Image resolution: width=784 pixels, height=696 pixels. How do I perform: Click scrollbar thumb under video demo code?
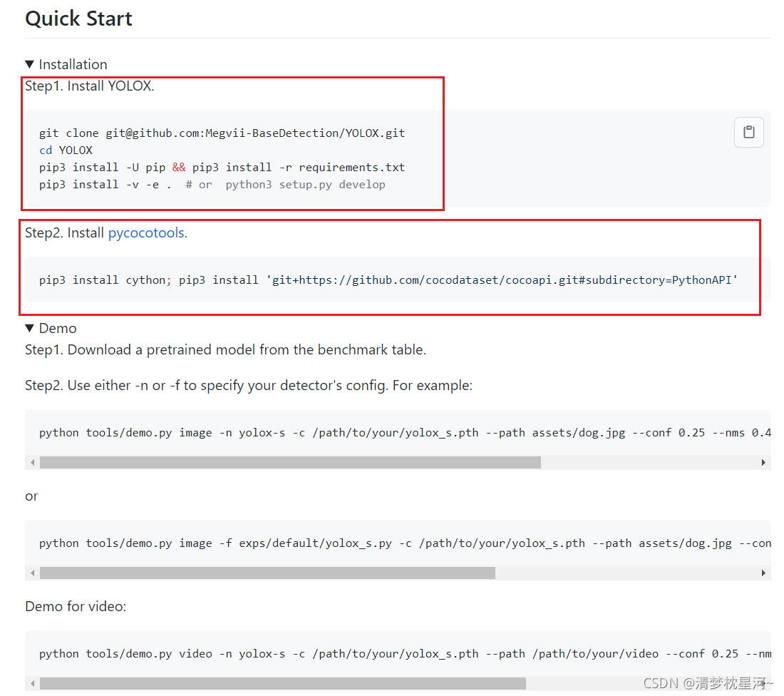pyautogui.click(x=282, y=683)
